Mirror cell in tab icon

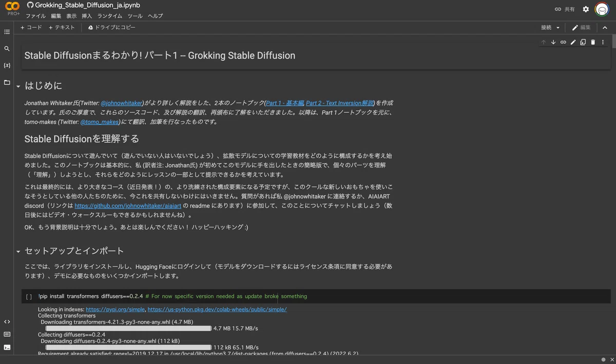click(x=583, y=42)
